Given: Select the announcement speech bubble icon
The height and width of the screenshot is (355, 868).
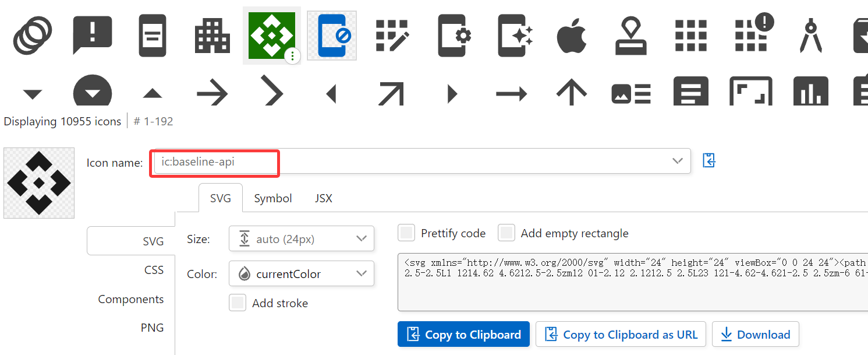Looking at the screenshot, I should coord(92,36).
